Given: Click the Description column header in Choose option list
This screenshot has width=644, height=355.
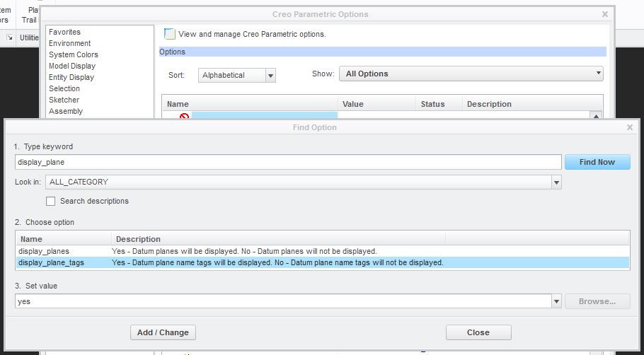Looking at the screenshot, I should click(278, 239).
